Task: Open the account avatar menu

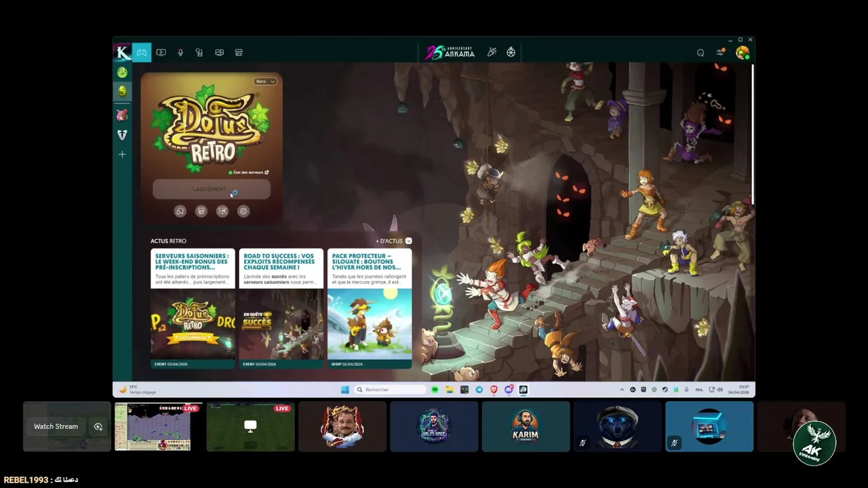Action: [x=743, y=52]
